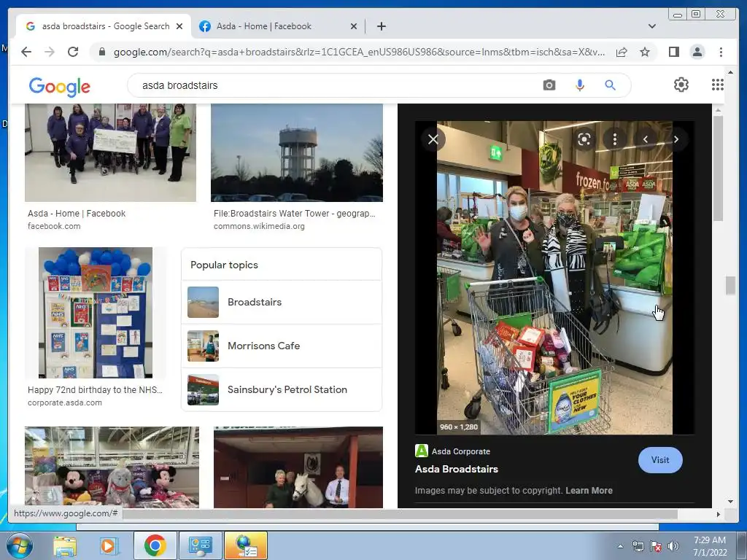The image size is (747, 560).
Task: Open the volume control in system tray
Action: [673, 546]
